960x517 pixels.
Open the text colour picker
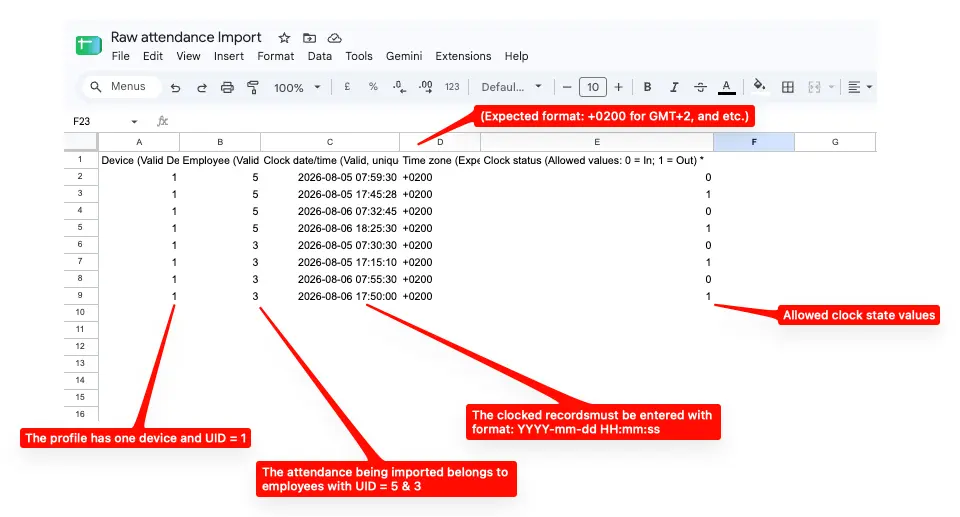(x=726, y=87)
